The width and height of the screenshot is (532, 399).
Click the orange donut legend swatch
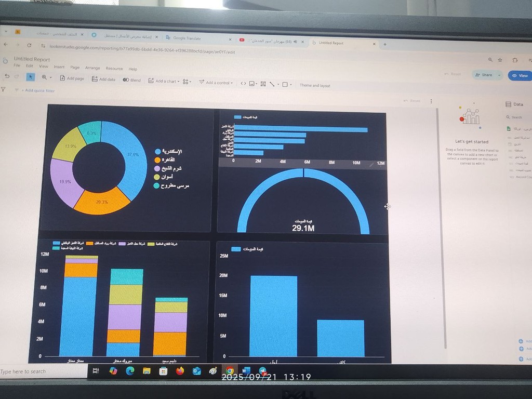coord(157,160)
